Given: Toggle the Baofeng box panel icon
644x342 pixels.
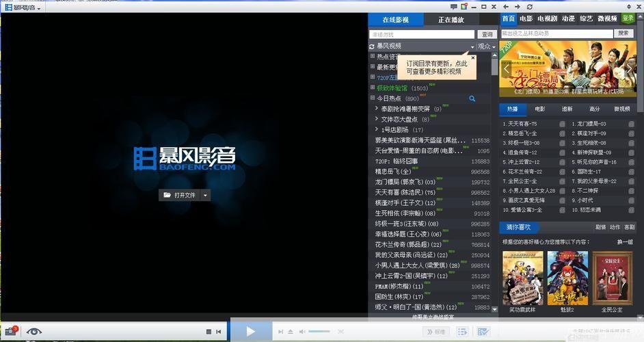Looking at the screenshot, I should tap(483, 332).
